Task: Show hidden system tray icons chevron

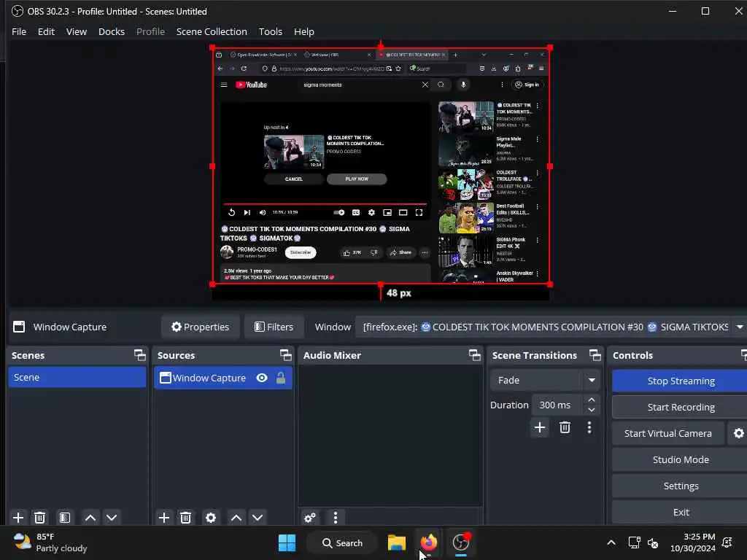Action: 611,542
